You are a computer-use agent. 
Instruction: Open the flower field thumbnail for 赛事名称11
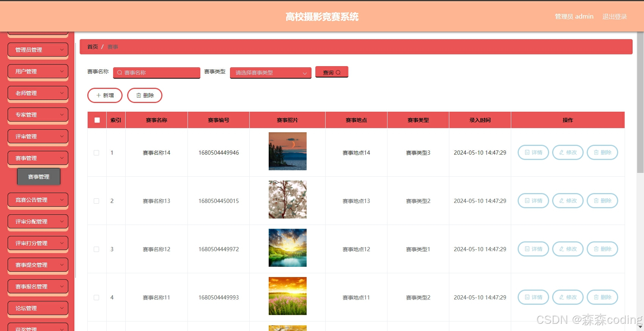287,296
